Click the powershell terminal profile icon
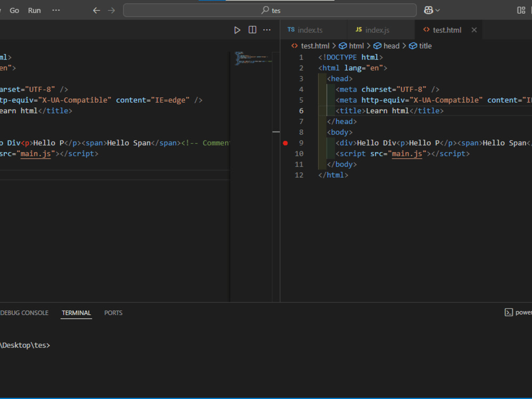Screen dimensions: 532x399 pos(509,312)
